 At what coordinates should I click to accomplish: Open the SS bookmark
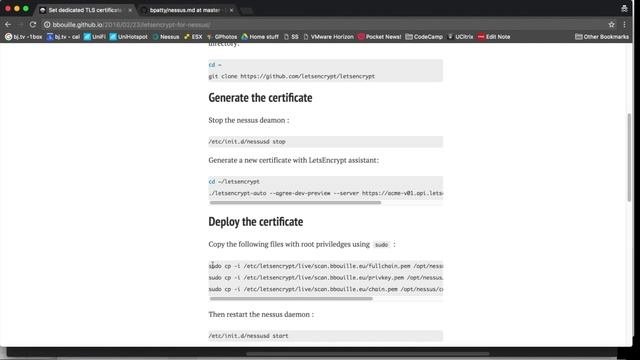[x=291, y=37]
